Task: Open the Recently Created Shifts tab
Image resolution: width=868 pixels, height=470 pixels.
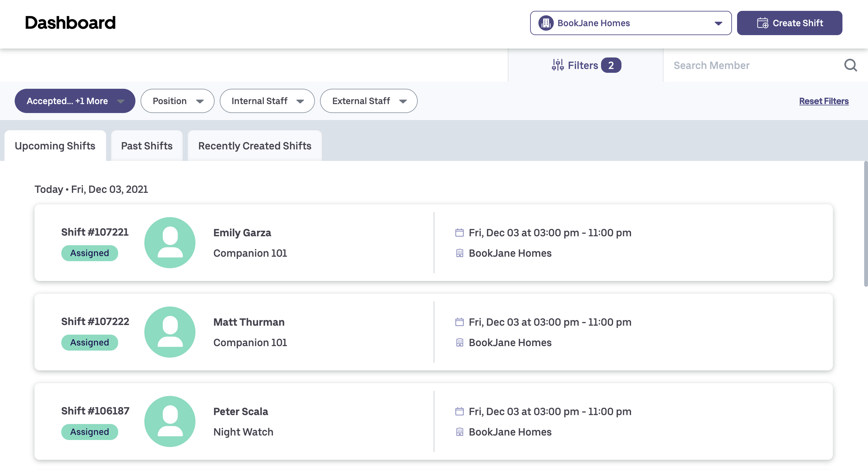Action: point(255,146)
